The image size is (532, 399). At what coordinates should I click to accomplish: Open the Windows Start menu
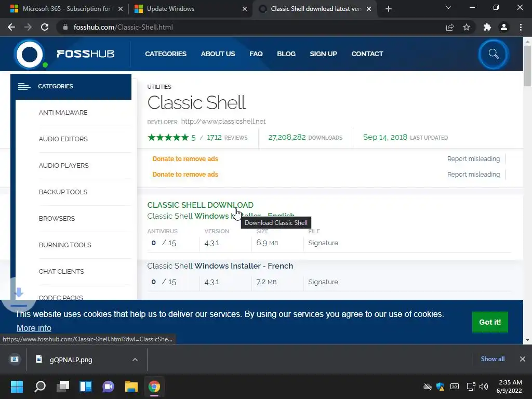pyautogui.click(x=17, y=387)
